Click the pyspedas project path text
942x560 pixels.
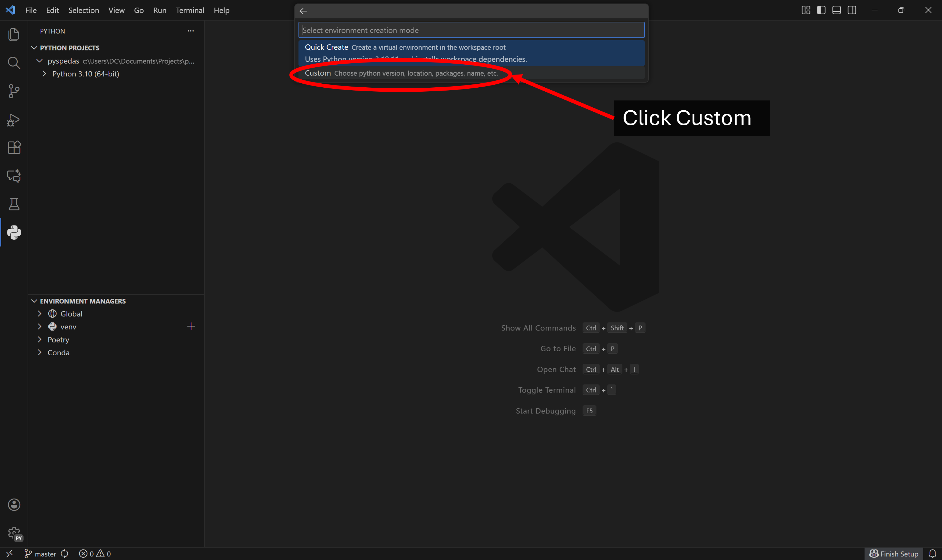[139, 61]
